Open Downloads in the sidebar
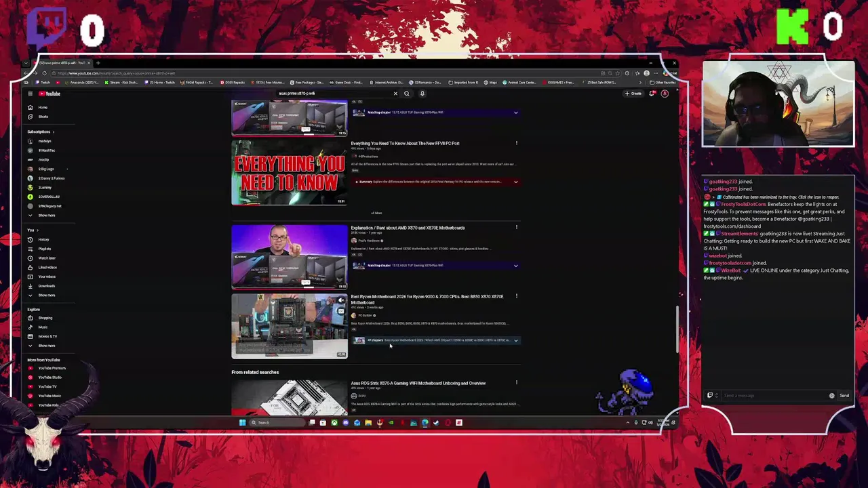 [46, 286]
